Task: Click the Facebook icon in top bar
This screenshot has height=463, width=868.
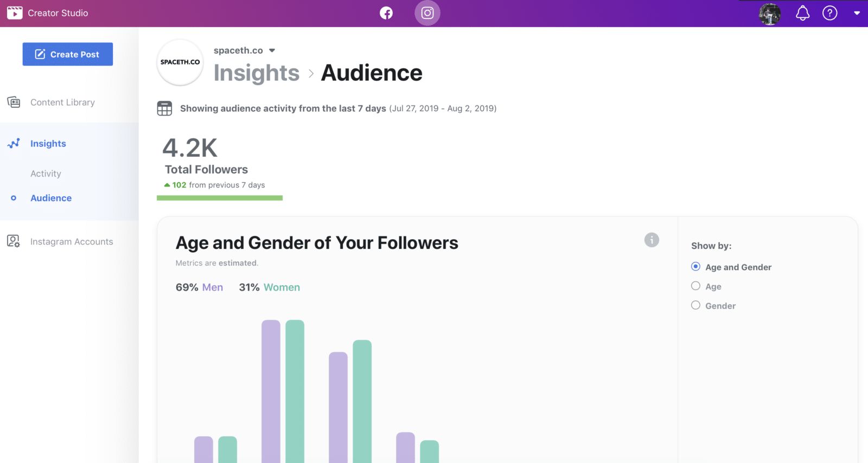Action: (x=386, y=13)
